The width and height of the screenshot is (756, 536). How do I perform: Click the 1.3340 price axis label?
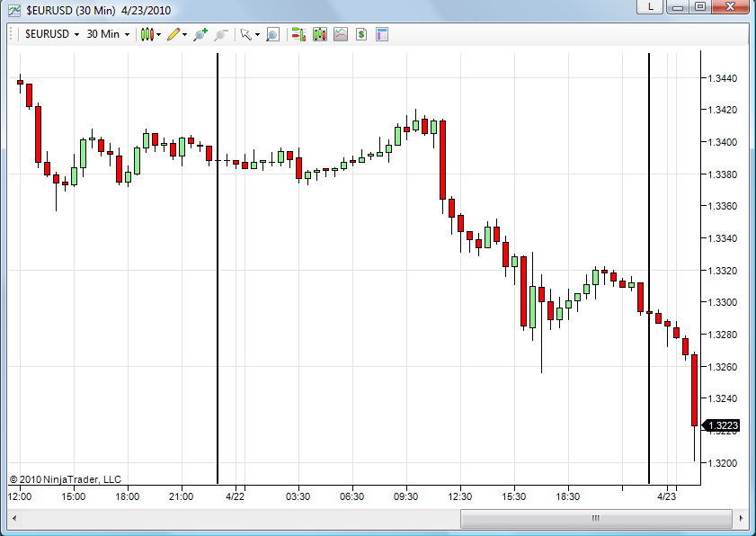point(722,238)
